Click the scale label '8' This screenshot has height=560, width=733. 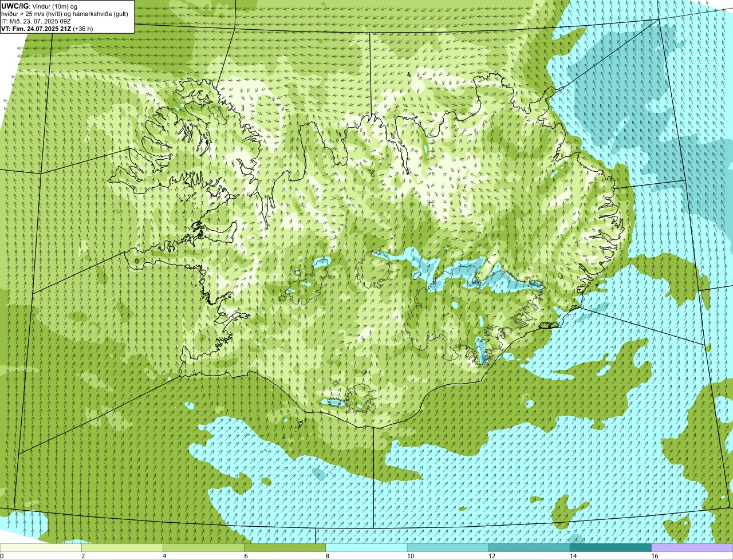pos(328,556)
